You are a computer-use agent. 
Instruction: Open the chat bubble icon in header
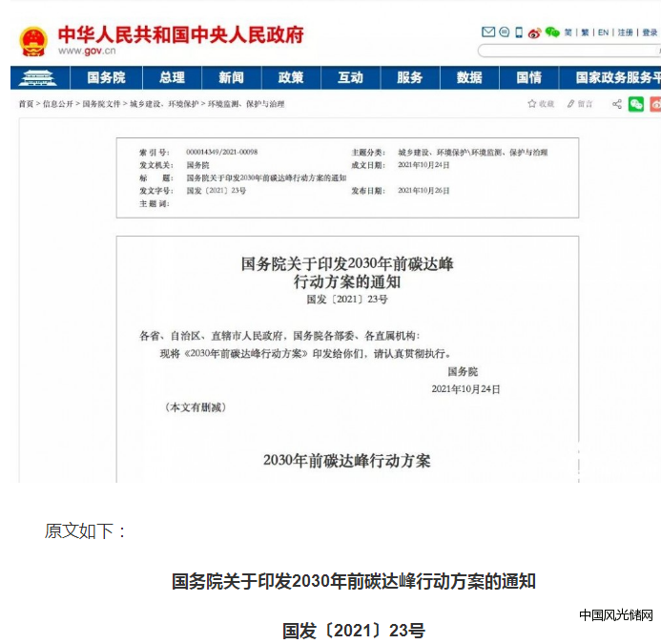point(504,32)
